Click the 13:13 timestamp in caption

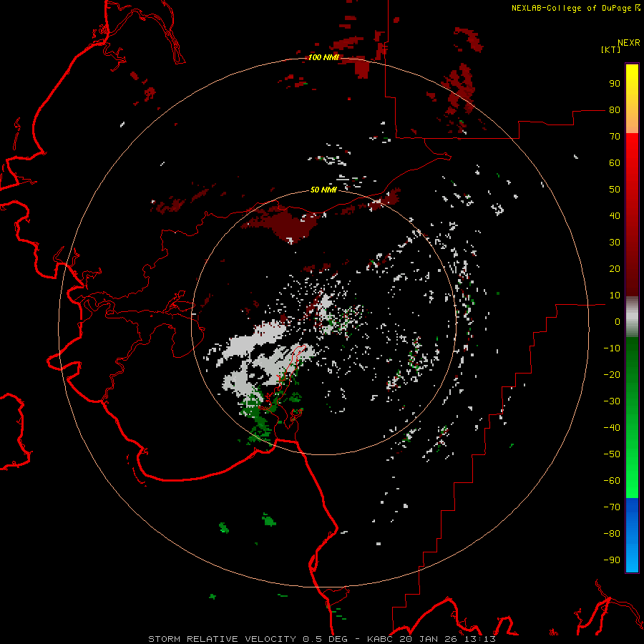pyautogui.click(x=481, y=639)
